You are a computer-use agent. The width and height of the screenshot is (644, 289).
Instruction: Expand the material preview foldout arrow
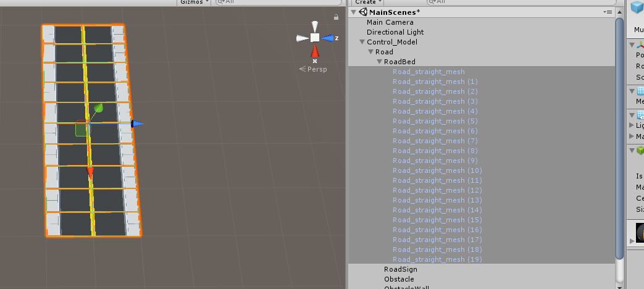(632, 241)
